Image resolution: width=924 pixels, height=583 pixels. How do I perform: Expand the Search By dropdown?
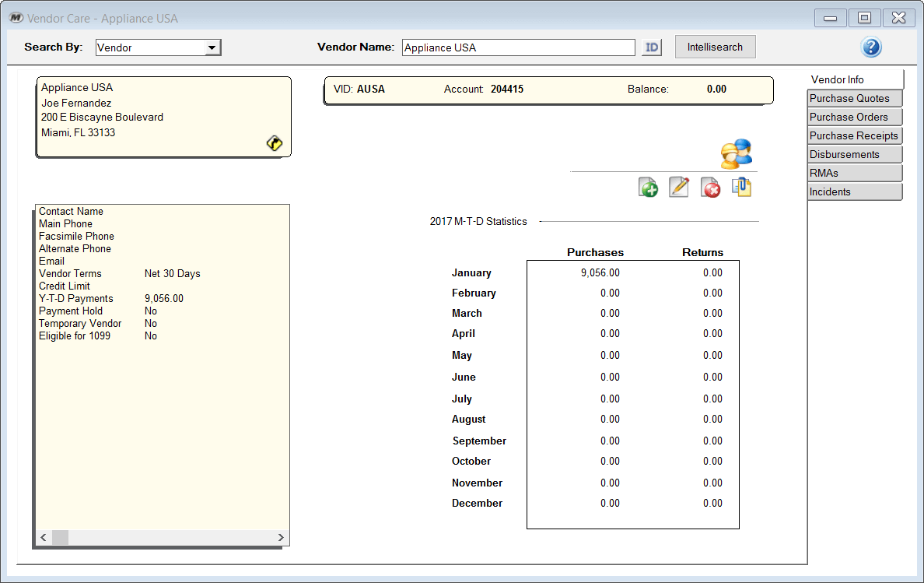pos(212,47)
